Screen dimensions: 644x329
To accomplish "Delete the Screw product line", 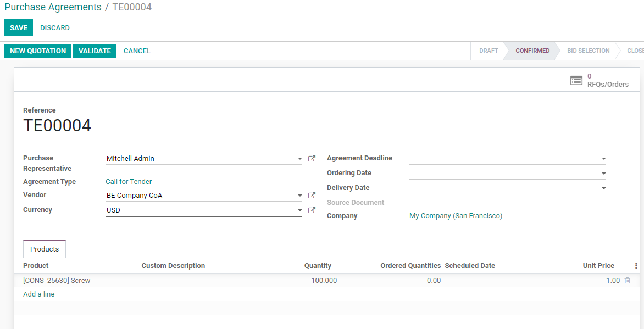I will (x=627, y=281).
